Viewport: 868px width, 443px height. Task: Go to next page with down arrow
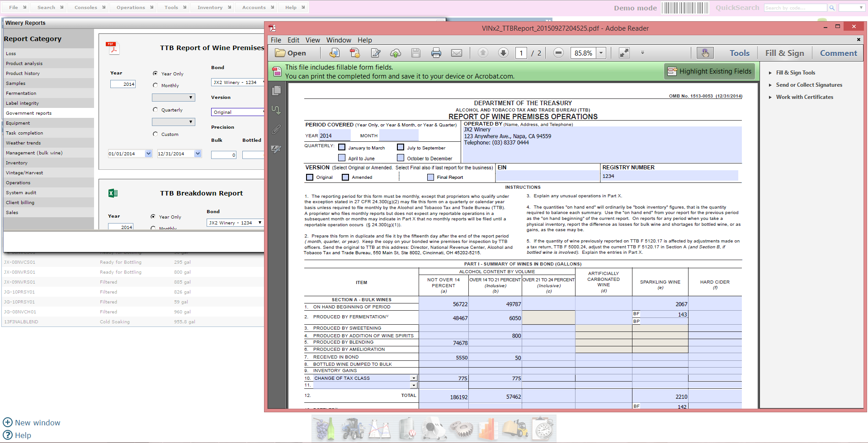[x=503, y=53]
